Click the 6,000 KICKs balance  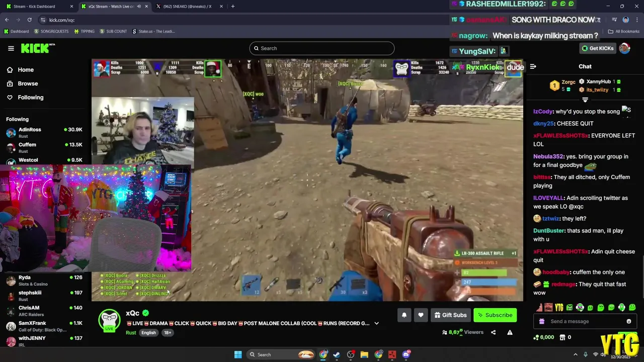coord(543,337)
